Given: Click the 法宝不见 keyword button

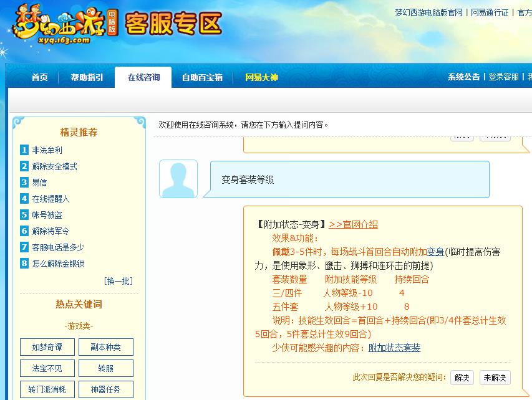Looking at the screenshot, I should click(47, 368).
